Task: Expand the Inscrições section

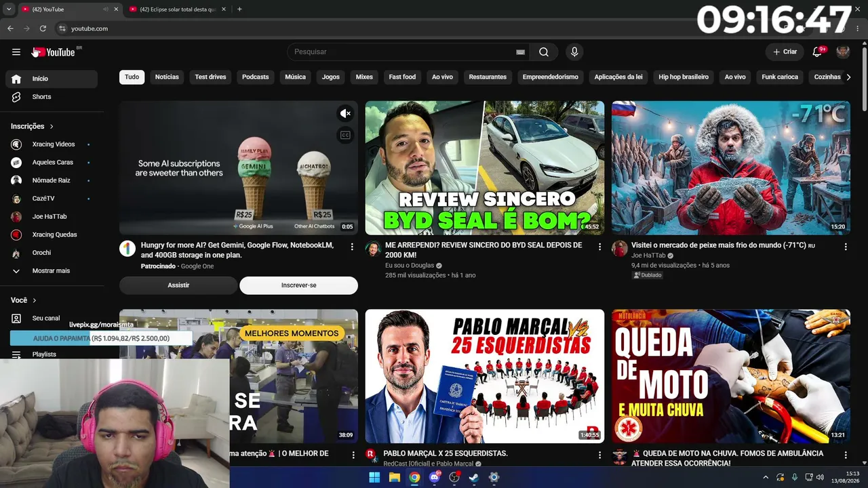Action: [x=32, y=127]
